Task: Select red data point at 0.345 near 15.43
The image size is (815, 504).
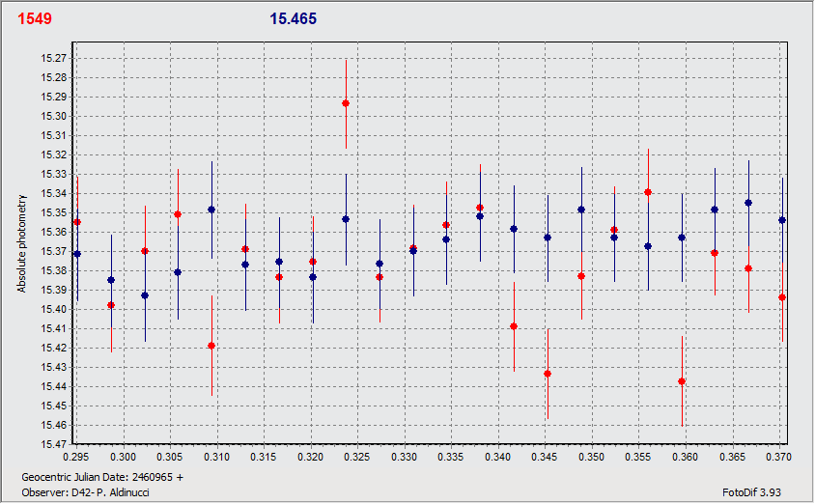Action: 548,374
